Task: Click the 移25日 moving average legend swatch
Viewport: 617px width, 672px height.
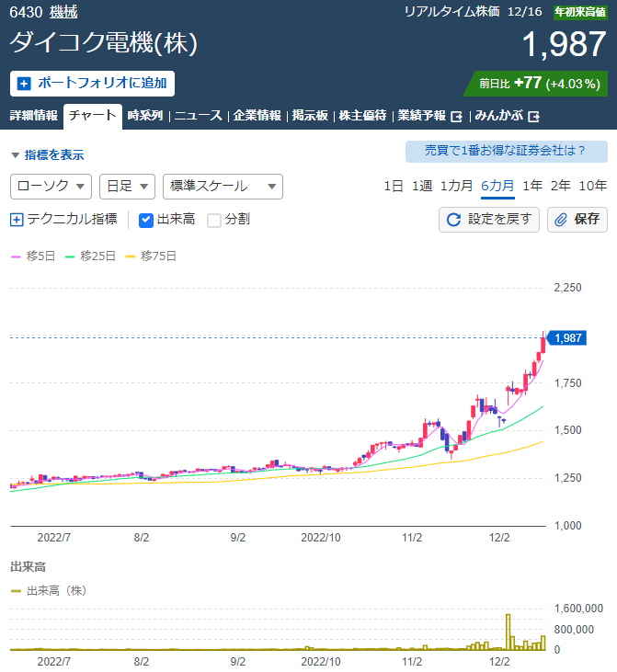Action: [71, 256]
